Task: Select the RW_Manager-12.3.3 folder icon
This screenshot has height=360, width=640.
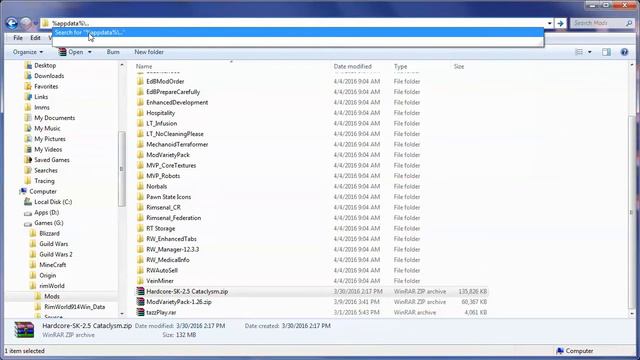Action: pos(140,249)
